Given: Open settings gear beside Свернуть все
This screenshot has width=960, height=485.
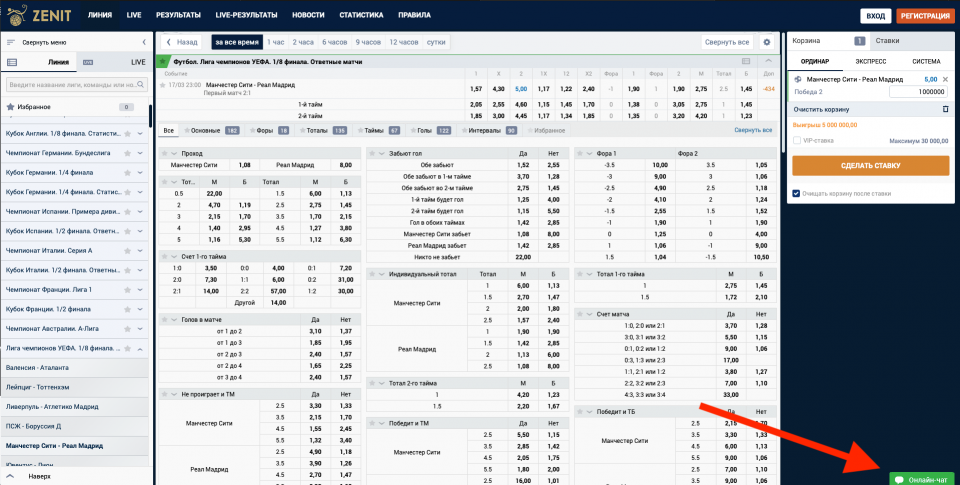Looking at the screenshot, I should pyautogui.click(x=767, y=42).
